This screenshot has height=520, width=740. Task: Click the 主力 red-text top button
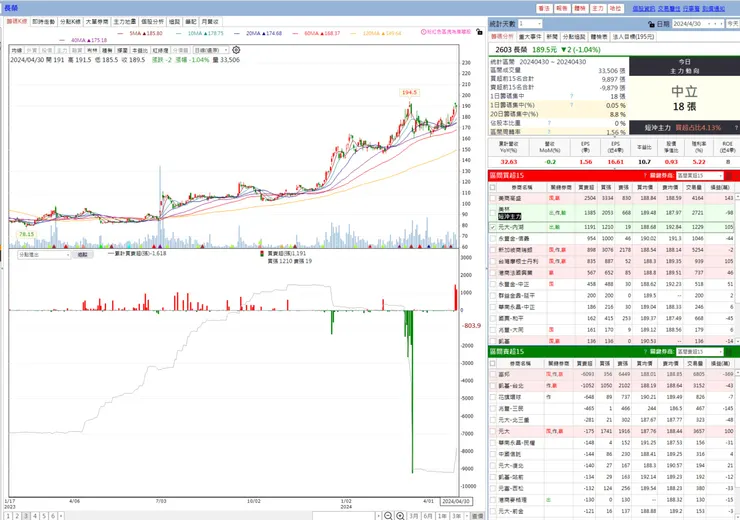click(597, 8)
